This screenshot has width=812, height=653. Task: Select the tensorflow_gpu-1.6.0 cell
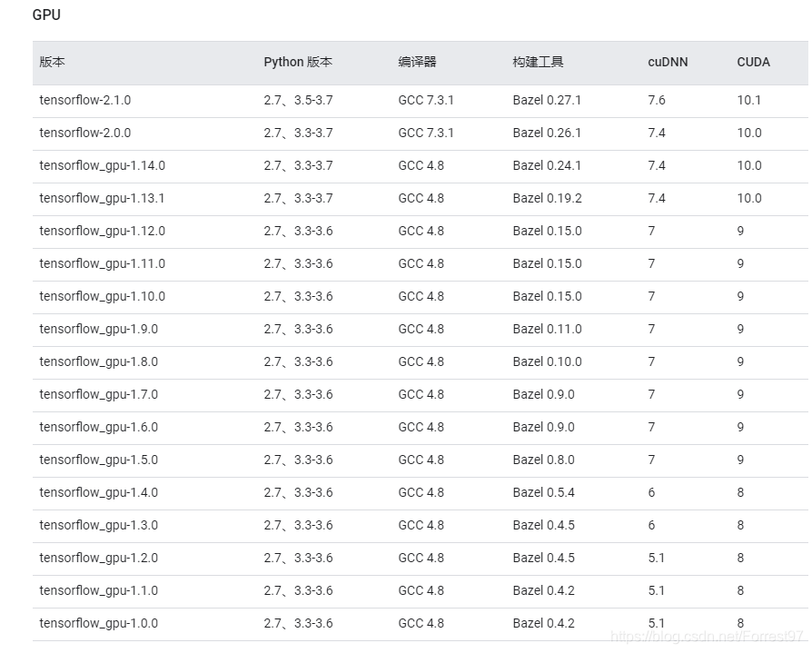[98, 427]
